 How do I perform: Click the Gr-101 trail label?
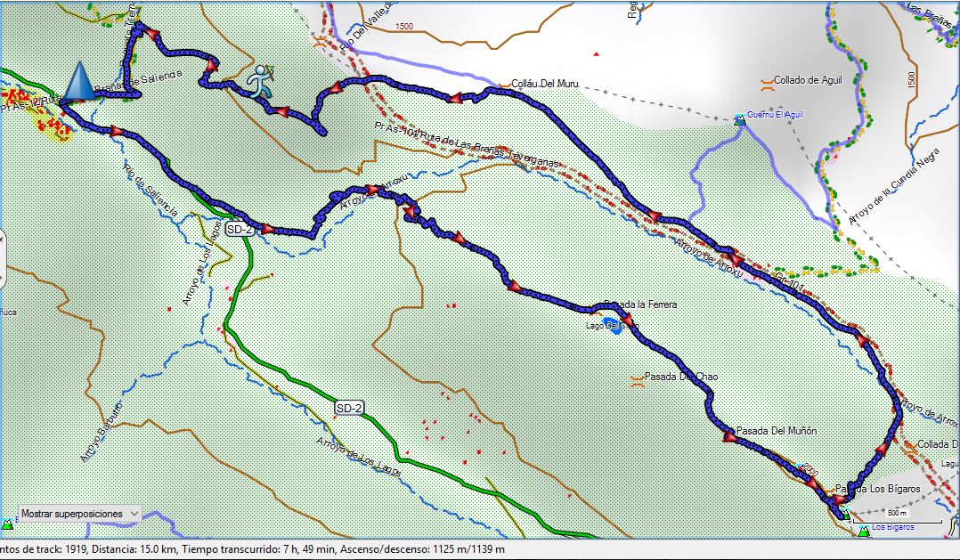[x=789, y=281]
